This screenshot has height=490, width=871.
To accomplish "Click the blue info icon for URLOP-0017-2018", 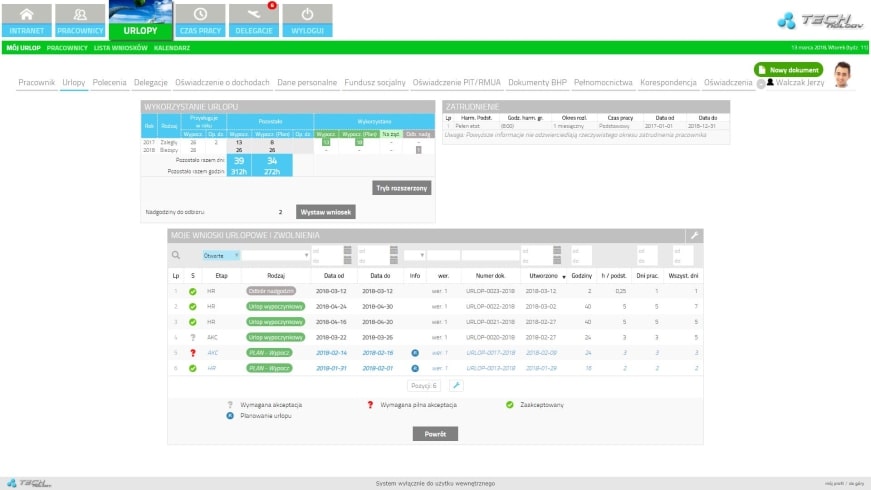I will (414, 353).
